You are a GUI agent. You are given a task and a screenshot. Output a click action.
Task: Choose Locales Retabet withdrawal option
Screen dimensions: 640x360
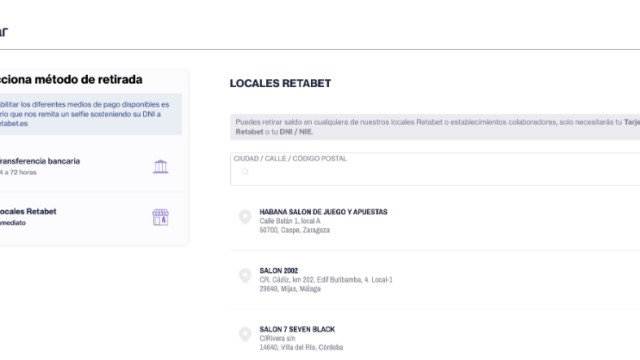tap(91, 217)
